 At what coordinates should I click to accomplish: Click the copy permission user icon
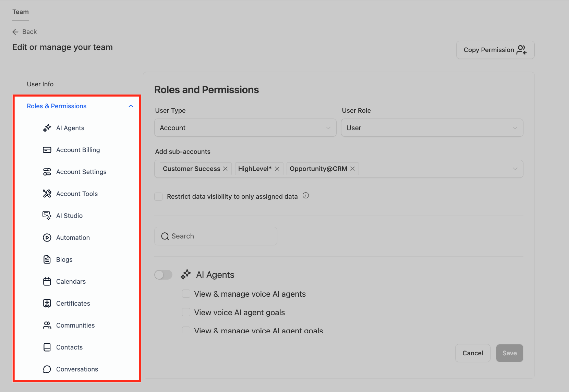(522, 50)
